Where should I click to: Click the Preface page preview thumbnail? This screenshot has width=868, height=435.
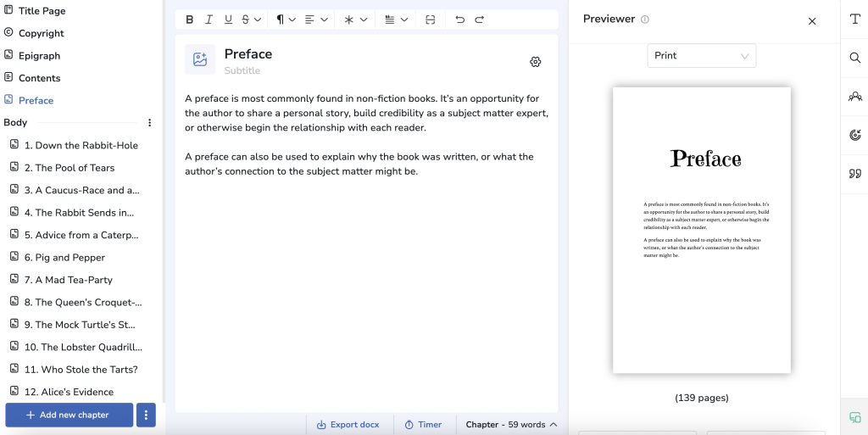[x=701, y=230]
